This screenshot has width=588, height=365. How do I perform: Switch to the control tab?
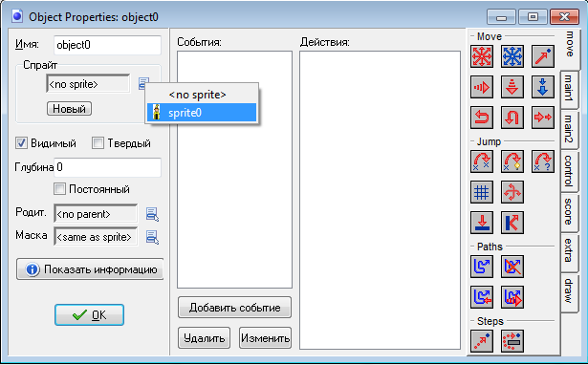(x=569, y=171)
